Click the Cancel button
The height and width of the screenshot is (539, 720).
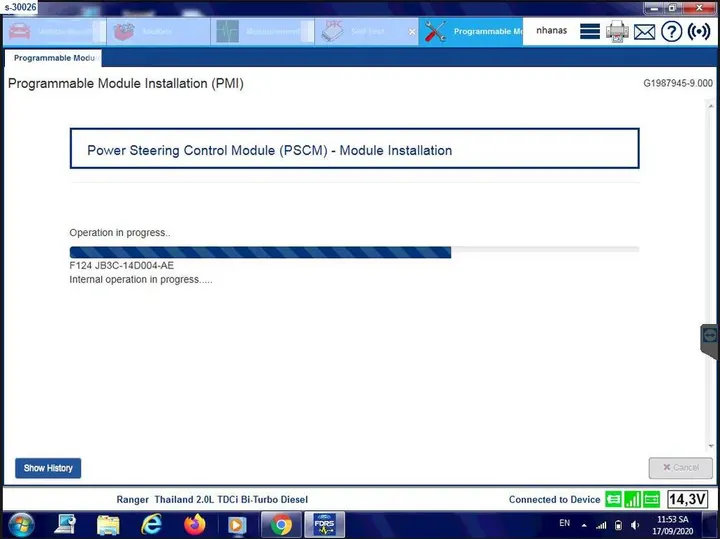(681, 468)
